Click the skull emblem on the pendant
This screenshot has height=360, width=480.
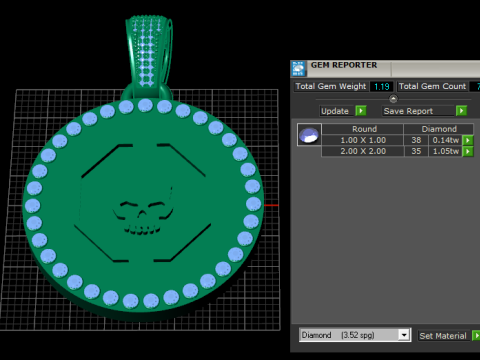point(142,217)
